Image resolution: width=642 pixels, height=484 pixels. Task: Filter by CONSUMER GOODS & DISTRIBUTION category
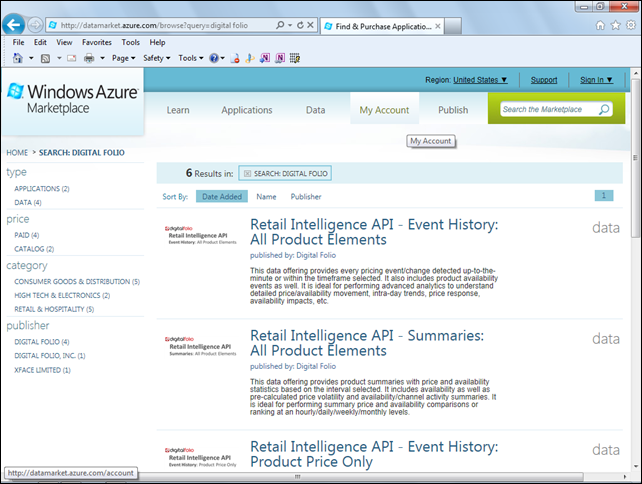77,282
